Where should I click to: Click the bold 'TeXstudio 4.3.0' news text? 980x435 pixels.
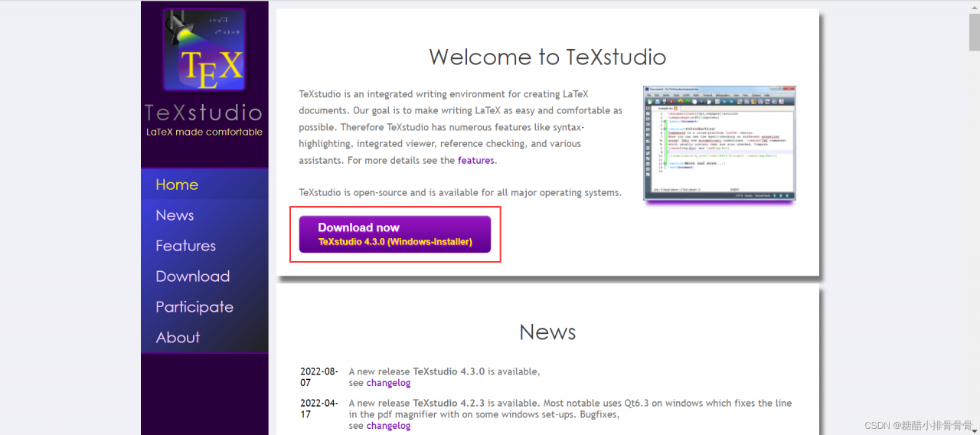pyautogui.click(x=449, y=371)
